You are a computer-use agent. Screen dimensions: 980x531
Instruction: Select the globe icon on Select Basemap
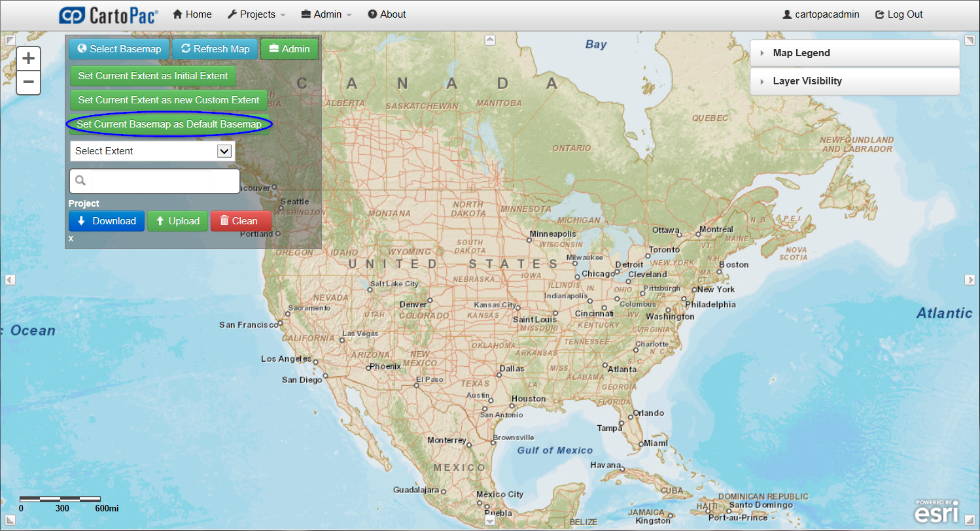tap(80, 48)
